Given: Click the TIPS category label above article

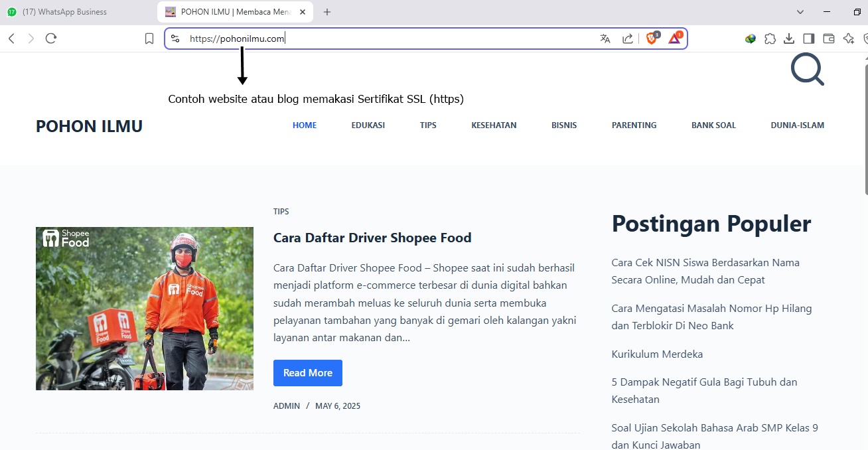Looking at the screenshot, I should coord(281,211).
